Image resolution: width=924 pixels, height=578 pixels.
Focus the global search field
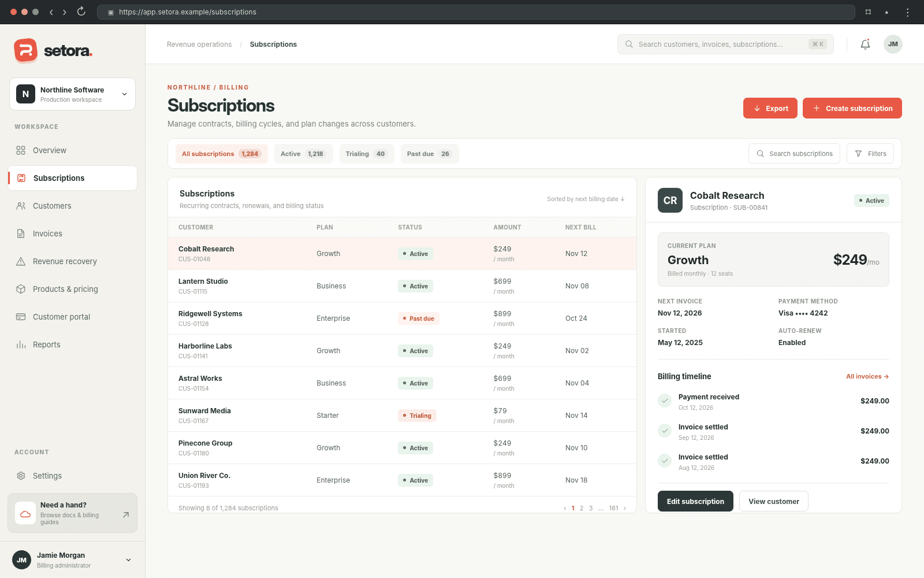pyautogui.click(x=725, y=45)
